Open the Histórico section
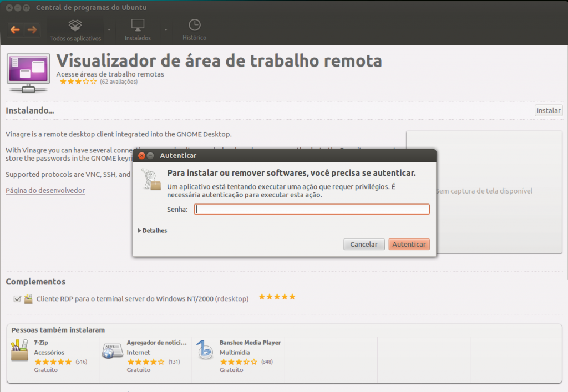Viewport: 568px width, 392px height. pos(195,30)
